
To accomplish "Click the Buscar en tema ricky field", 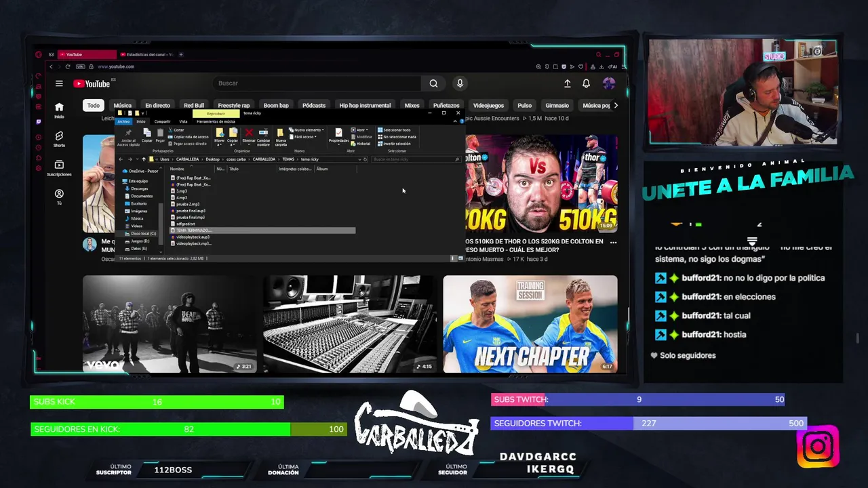I will point(416,159).
